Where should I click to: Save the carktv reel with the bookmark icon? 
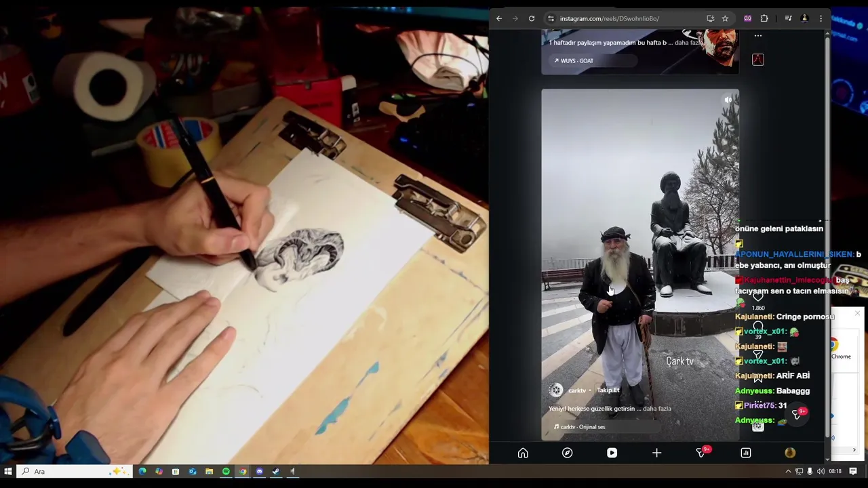click(758, 378)
